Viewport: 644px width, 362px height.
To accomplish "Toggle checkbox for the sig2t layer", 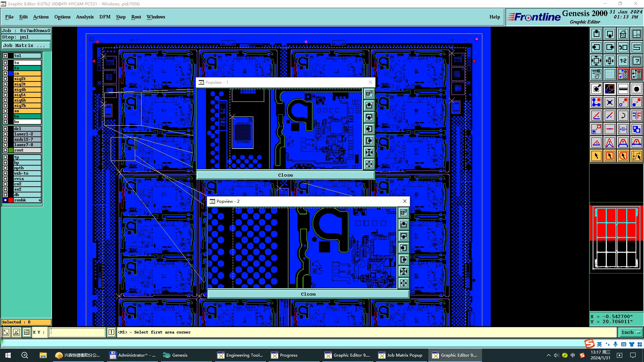I will click(x=5, y=79).
